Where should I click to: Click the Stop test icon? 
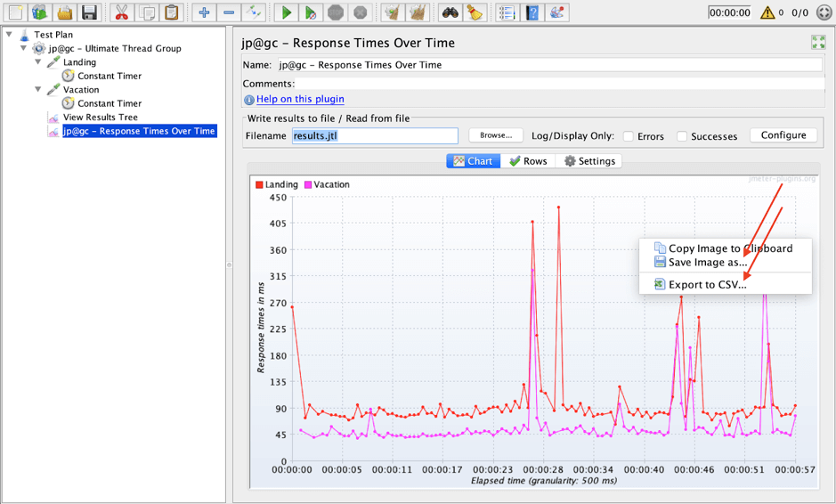tap(336, 12)
